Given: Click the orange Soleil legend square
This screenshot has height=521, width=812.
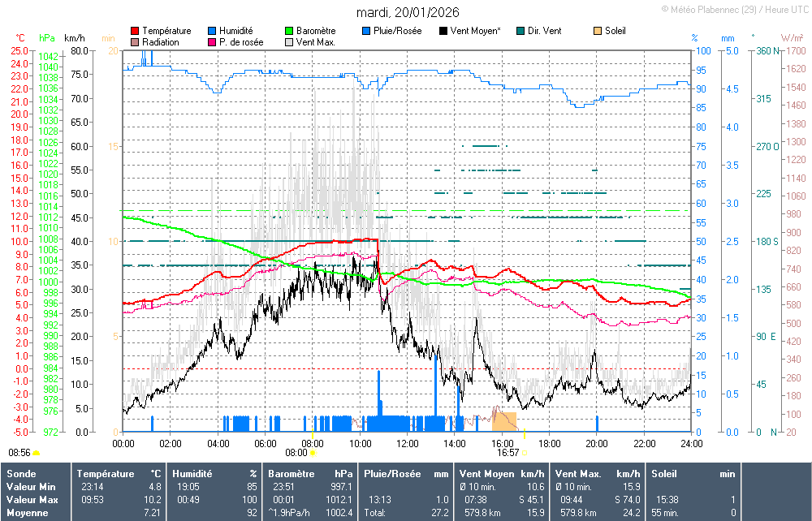Looking at the screenshot, I should click(x=598, y=31).
